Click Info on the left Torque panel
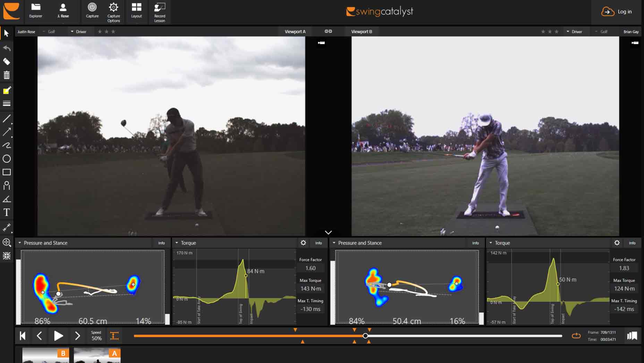 [x=318, y=243]
